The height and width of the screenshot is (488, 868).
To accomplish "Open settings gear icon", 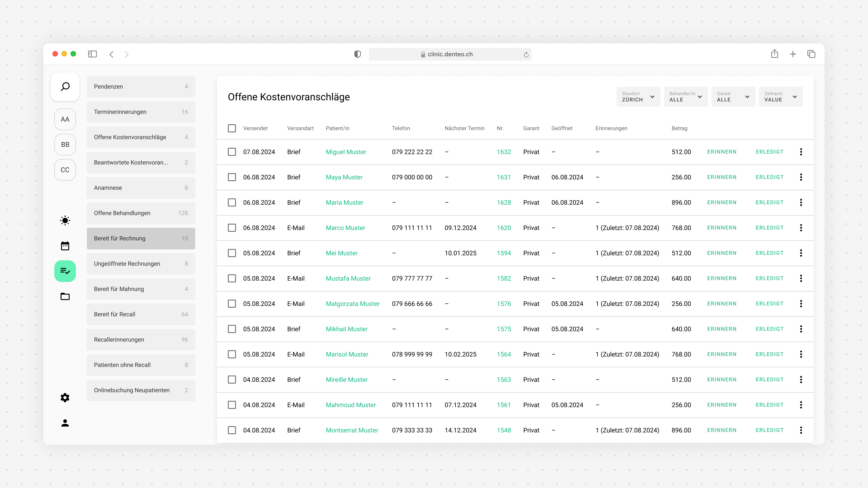I will 65,398.
